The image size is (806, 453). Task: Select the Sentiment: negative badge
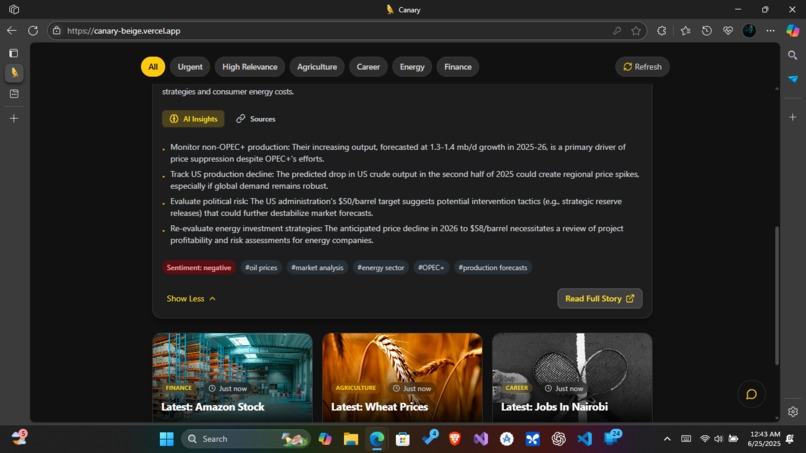click(199, 267)
